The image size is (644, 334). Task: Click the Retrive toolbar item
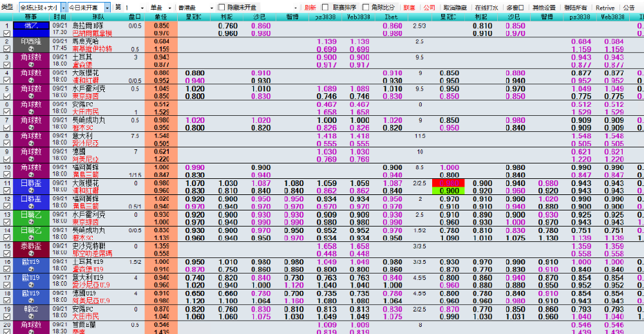point(605,7)
